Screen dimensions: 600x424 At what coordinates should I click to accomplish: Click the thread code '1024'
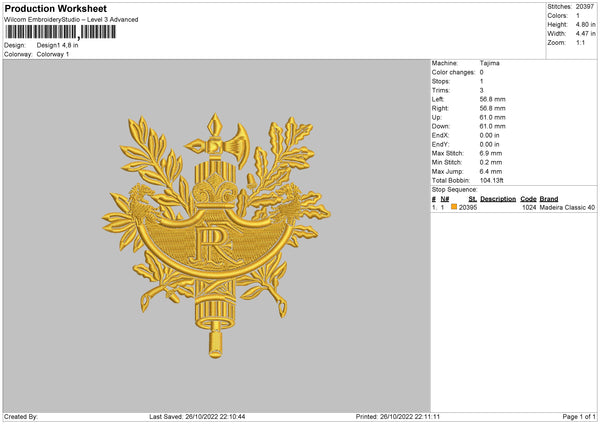[x=529, y=207]
